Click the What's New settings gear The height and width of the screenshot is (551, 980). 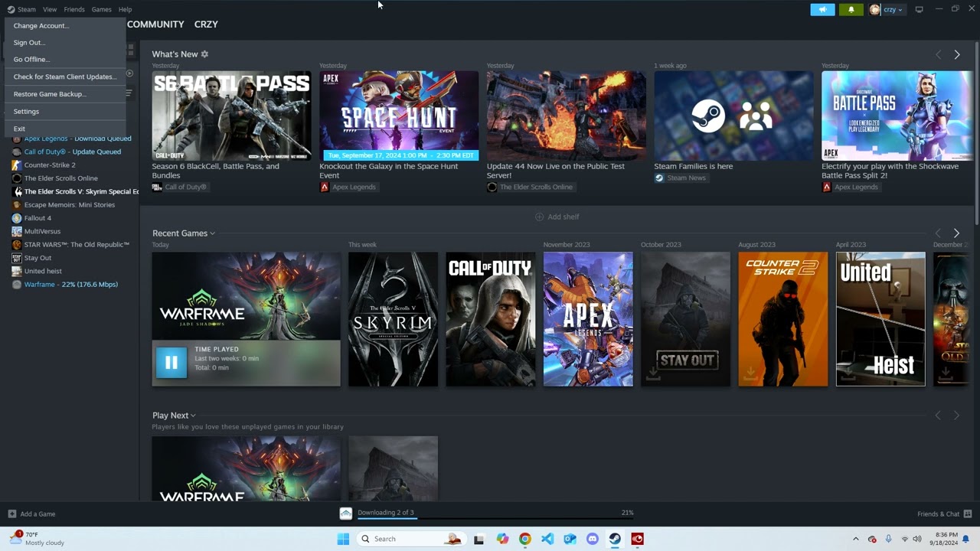204,54
